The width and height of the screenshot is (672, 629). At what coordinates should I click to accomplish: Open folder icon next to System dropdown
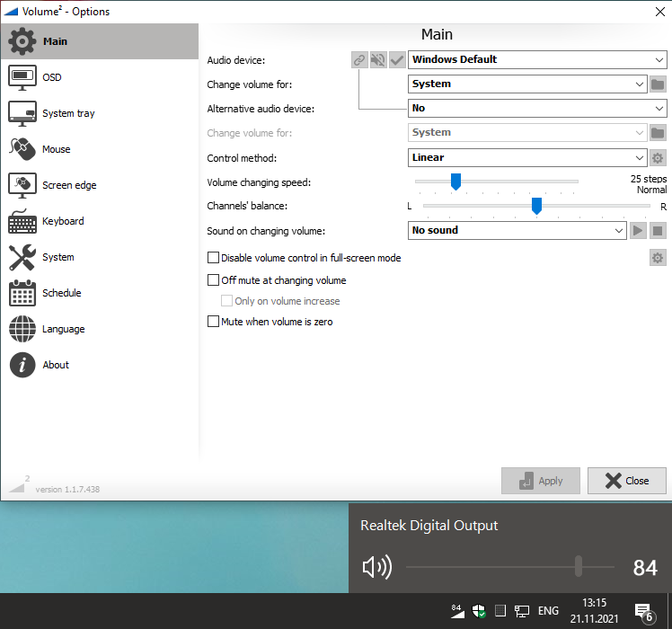[x=658, y=84]
